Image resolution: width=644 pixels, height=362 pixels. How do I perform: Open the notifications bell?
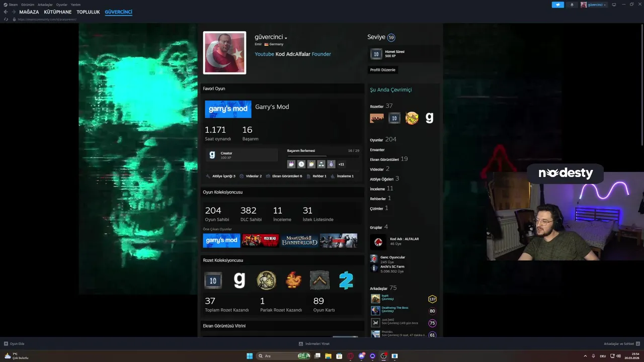(x=572, y=5)
